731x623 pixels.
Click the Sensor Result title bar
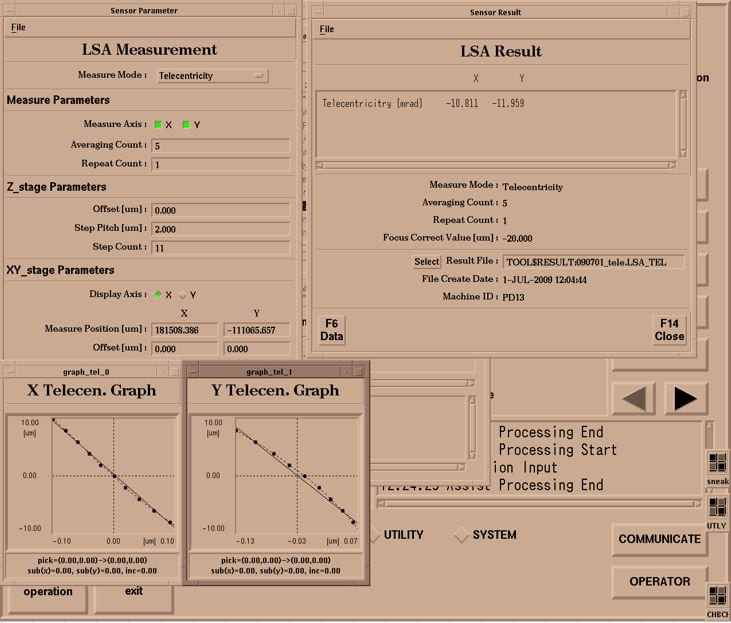point(495,12)
